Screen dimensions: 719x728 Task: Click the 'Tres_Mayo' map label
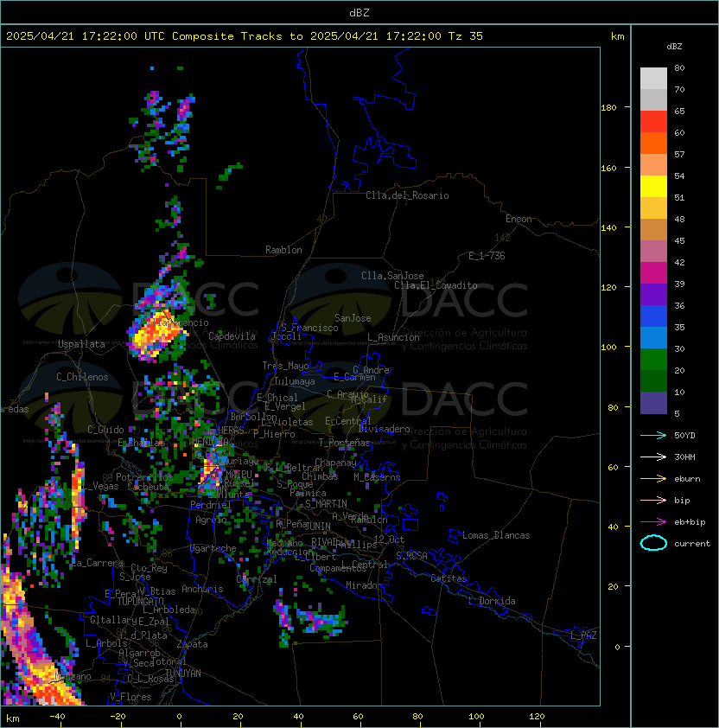click(285, 366)
